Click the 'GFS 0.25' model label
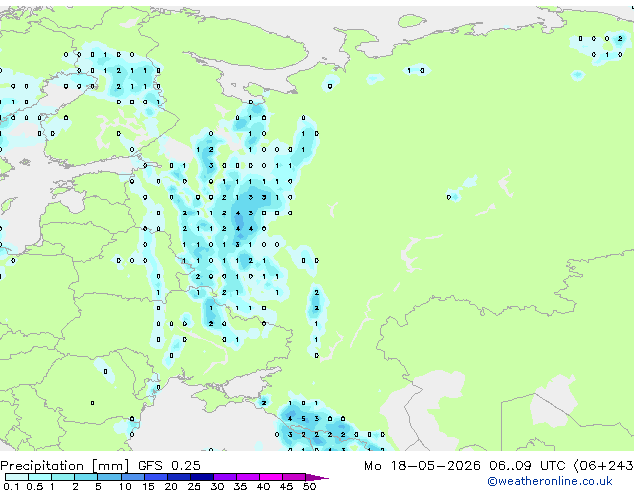Screen dimensions: 634x490 click(x=169, y=466)
